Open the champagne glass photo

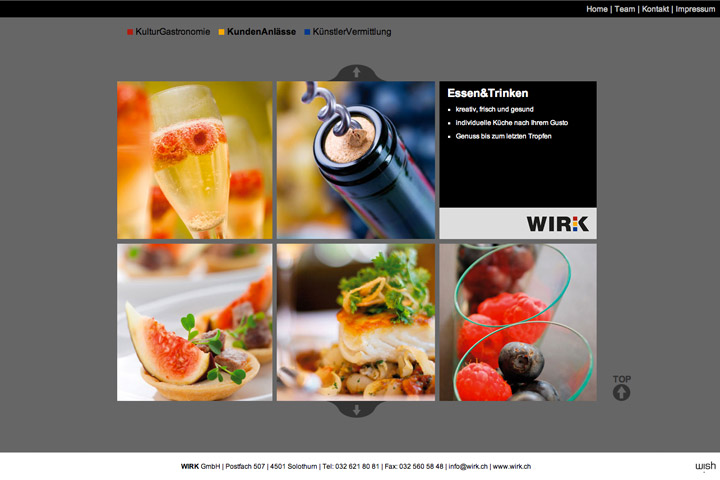tap(195, 160)
